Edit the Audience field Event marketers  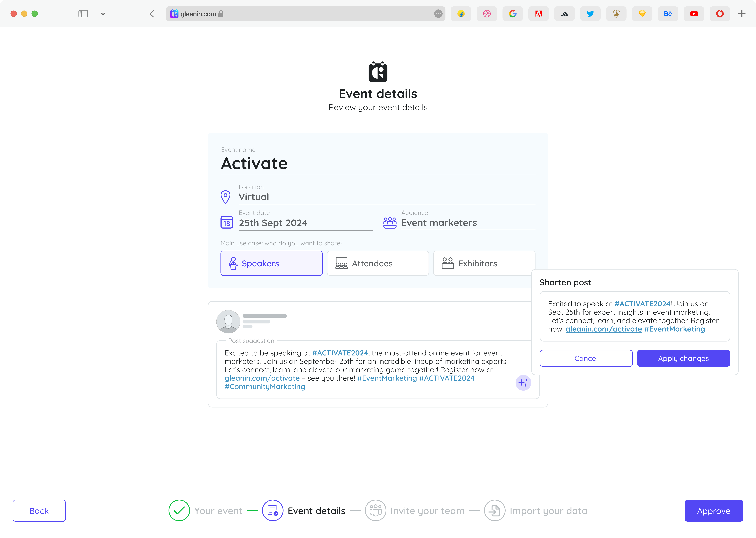[x=468, y=223]
